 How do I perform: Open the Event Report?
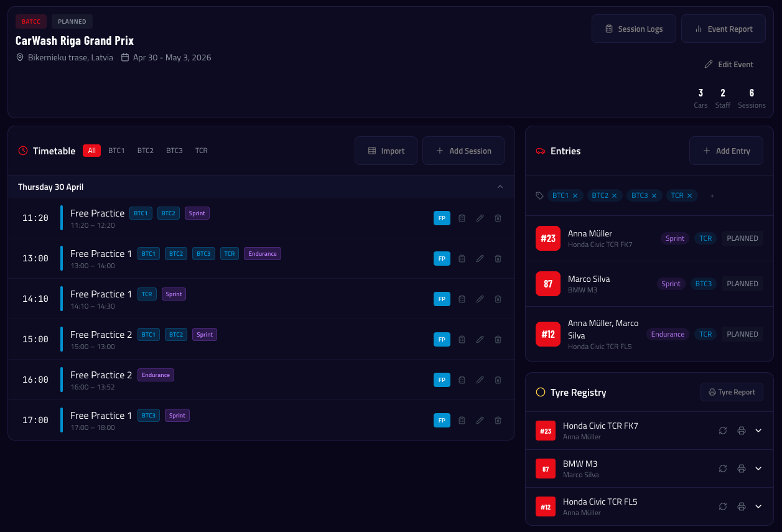tap(723, 29)
